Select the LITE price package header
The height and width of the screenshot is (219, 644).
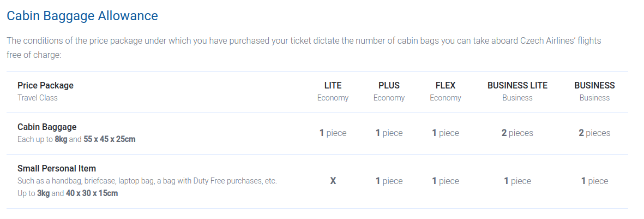[x=333, y=86]
